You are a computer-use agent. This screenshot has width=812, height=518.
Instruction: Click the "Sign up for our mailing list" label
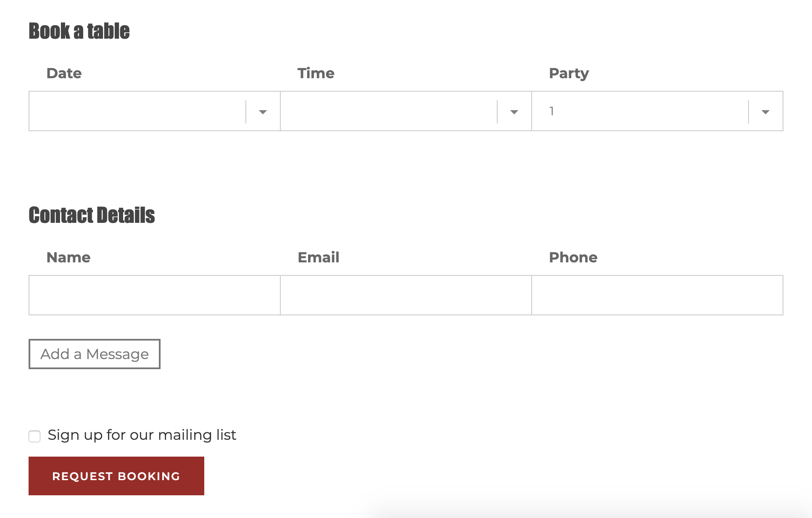142,435
